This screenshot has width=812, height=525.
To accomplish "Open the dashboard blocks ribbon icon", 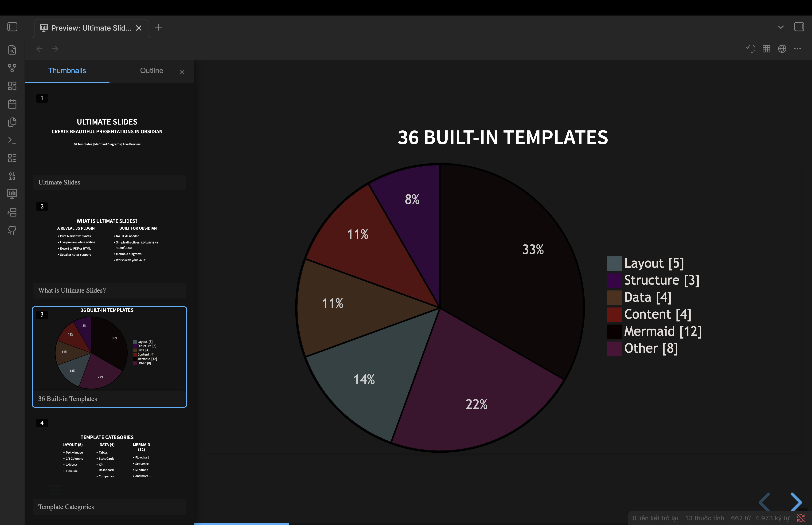I will tap(12, 86).
